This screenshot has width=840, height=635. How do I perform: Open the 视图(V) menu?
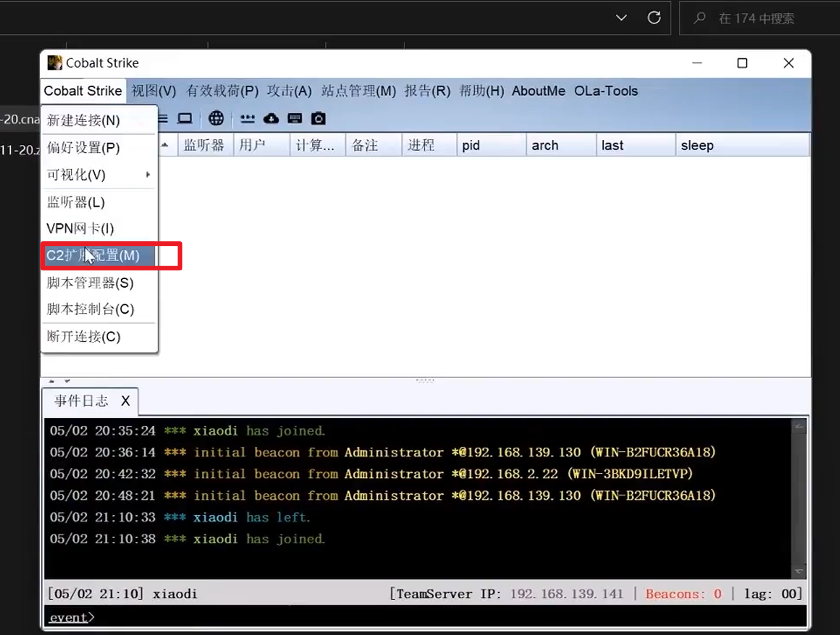click(x=154, y=91)
